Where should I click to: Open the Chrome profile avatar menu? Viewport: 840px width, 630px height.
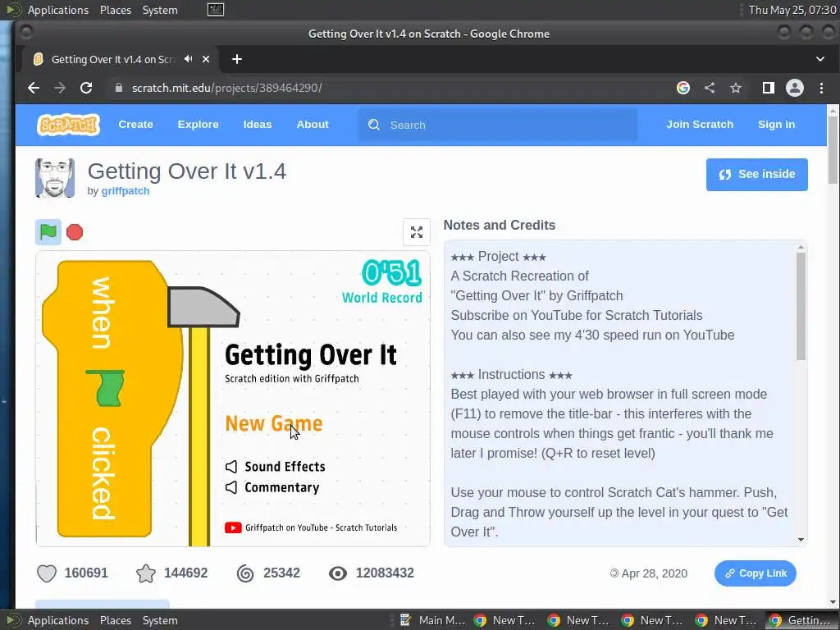tap(794, 88)
